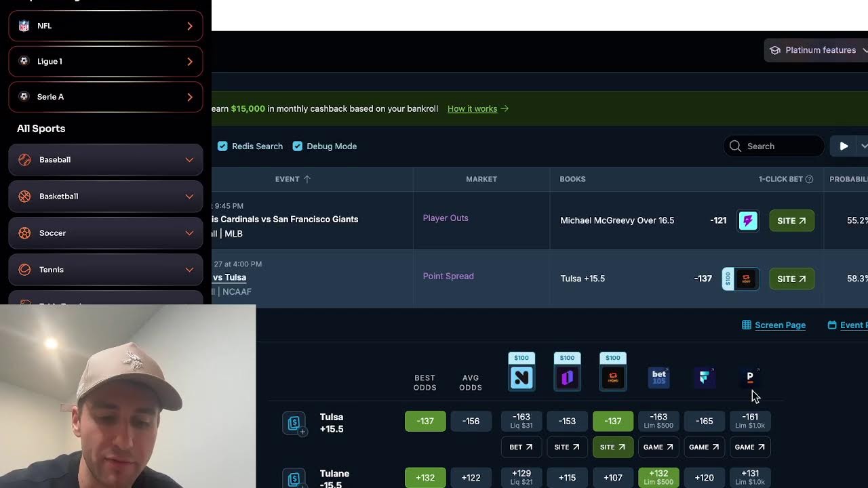The height and width of the screenshot is (488, 868).
Task: Select Tulane +129 Liq $21 odds
Action: pos(521,477)
